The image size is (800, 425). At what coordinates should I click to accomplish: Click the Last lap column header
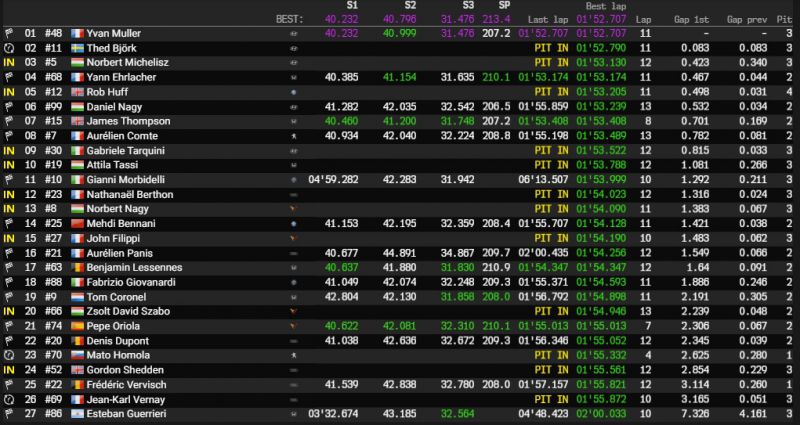tap(548, 20)
